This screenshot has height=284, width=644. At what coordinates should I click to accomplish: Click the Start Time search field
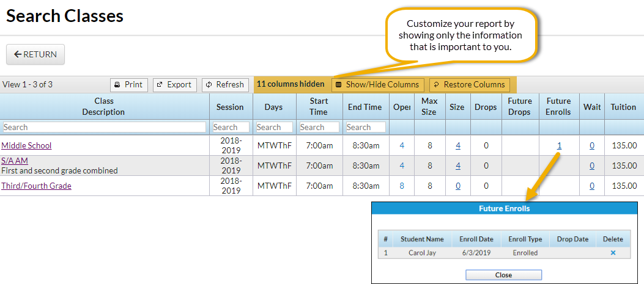pos(319,127)
